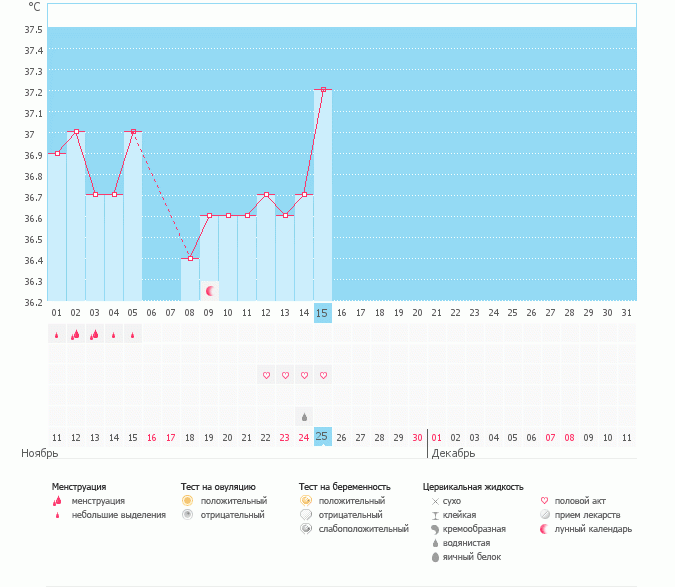Click the watery cervical fluid drop on day 14
Screen dimensions: 675x587
[x=304, y=417]
